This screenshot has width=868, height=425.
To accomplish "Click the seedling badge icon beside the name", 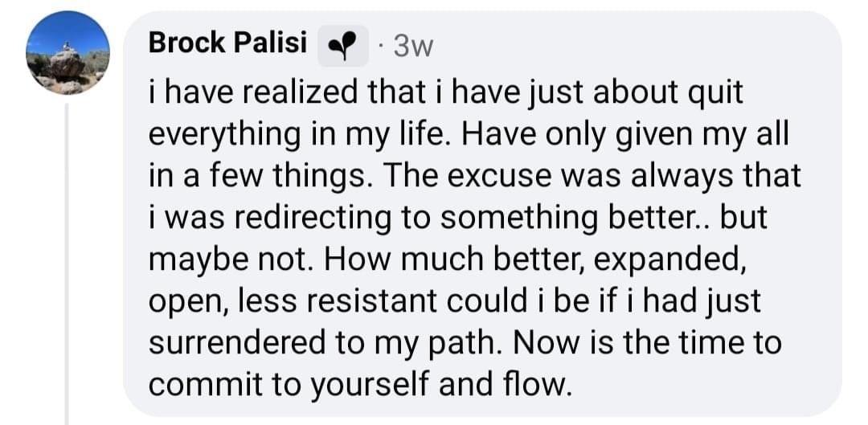I will click(x=343, y=47).
